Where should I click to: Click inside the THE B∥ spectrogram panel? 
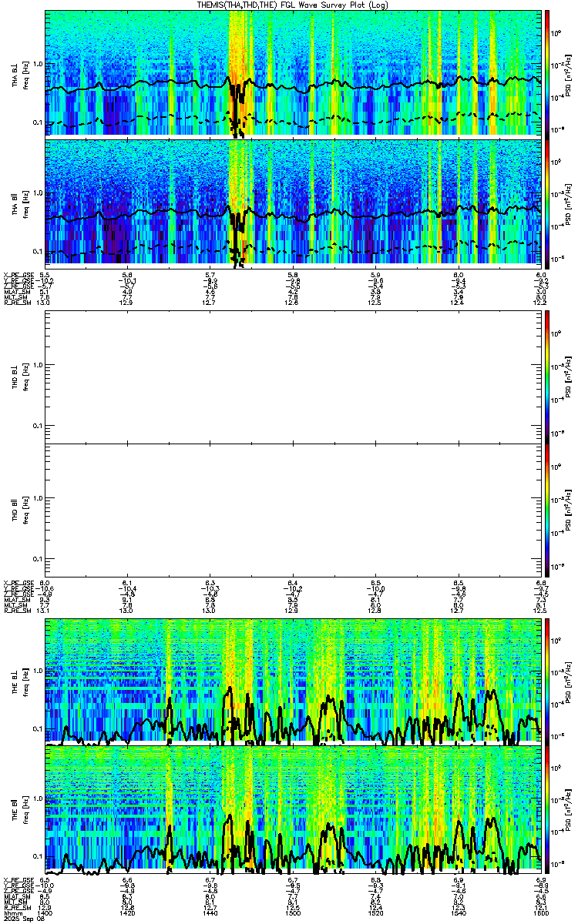293,808
